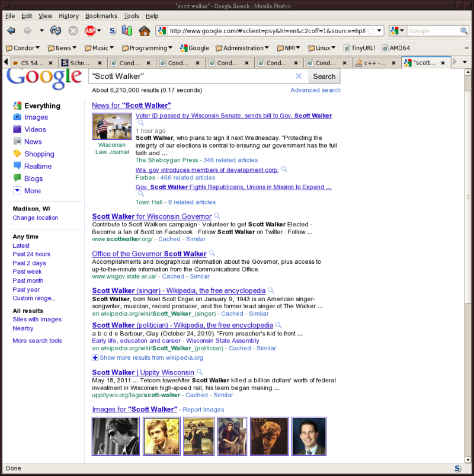The image size is (474, 476).
Task: Limit results to Past 24 hours
Action: point(31,254)
